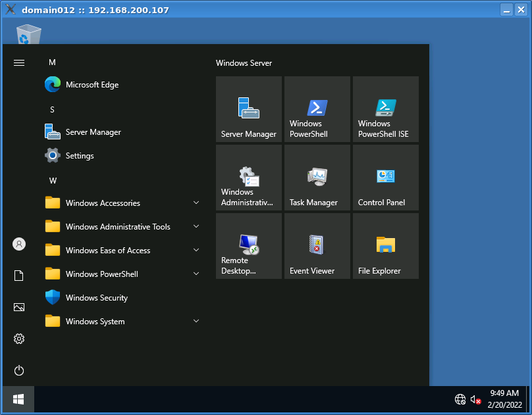532x415 pixels.
Task: Launch the Windows PowerShell tile
Action: pyautogui.click(x=317, y=109)
